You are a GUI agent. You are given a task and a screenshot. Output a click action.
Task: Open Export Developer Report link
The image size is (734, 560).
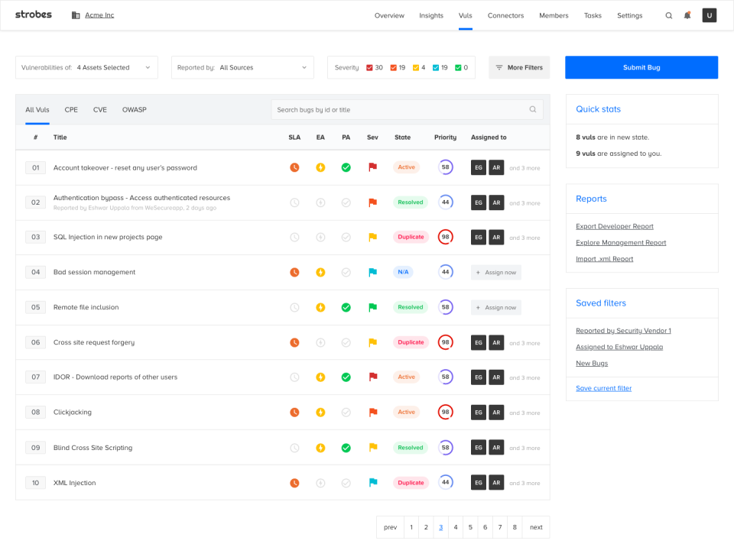tap(614, 226)
